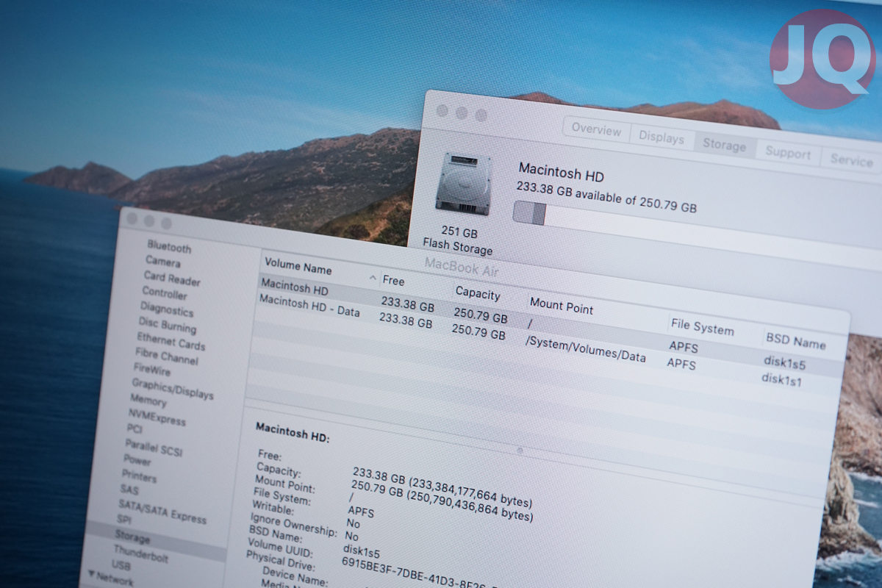Image resolution: width=882 pixels, height=588 pixels.
Task: Switch to the Overview tab
Action: (596, 129)
